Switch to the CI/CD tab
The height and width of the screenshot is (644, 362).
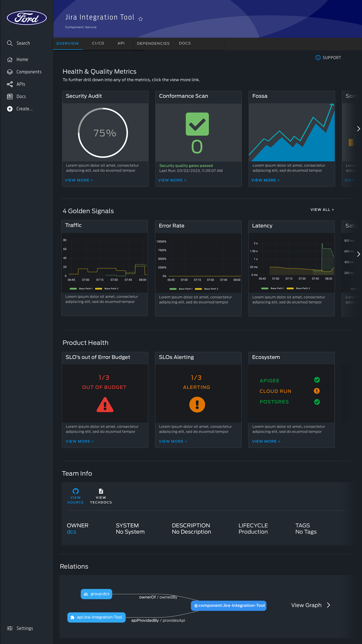[x=98, y=43]
